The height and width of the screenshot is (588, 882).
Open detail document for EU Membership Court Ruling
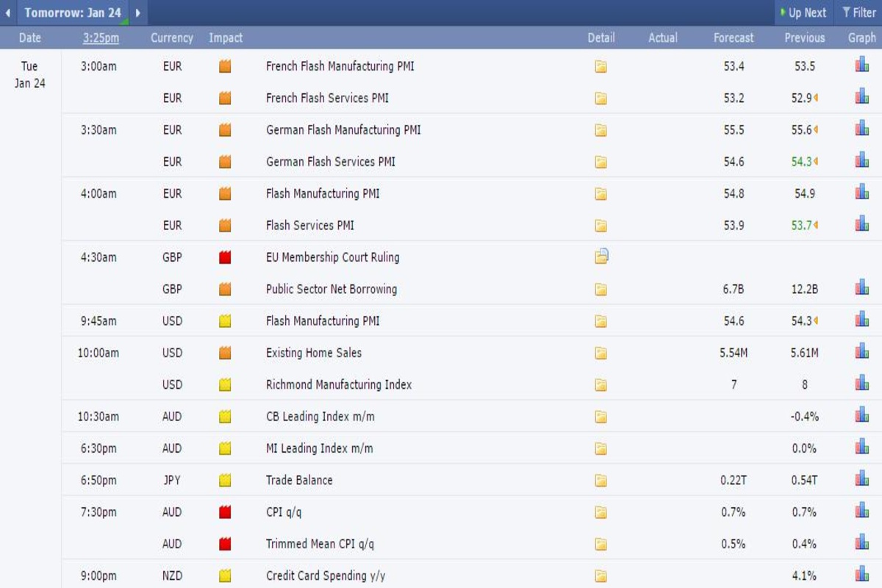(x=601, y=257)
